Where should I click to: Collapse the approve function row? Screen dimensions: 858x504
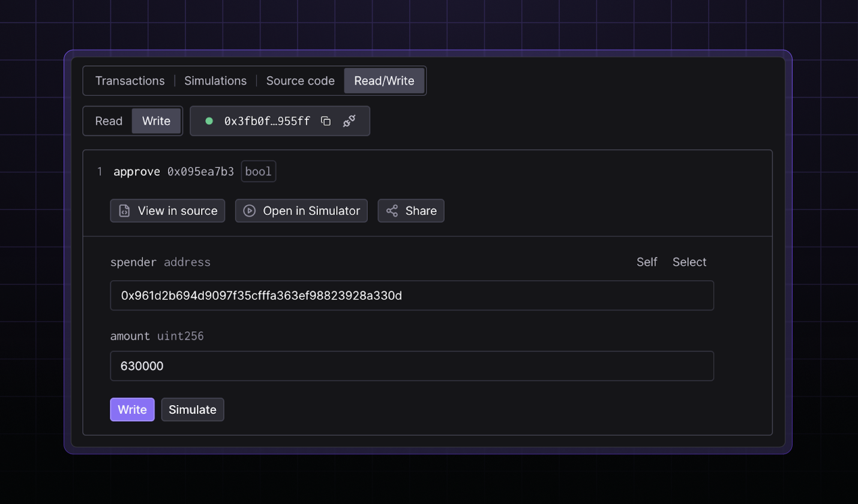(x=137, y=172)
